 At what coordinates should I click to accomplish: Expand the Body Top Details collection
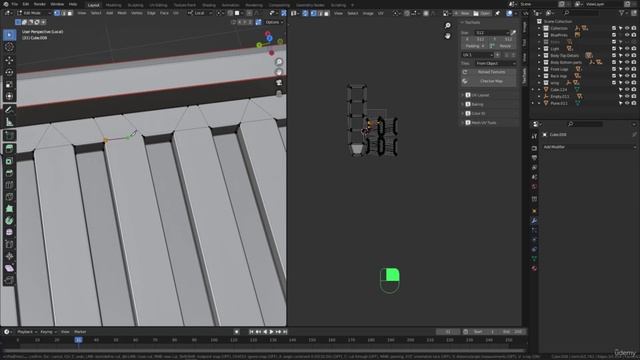[x=539, y=56]
